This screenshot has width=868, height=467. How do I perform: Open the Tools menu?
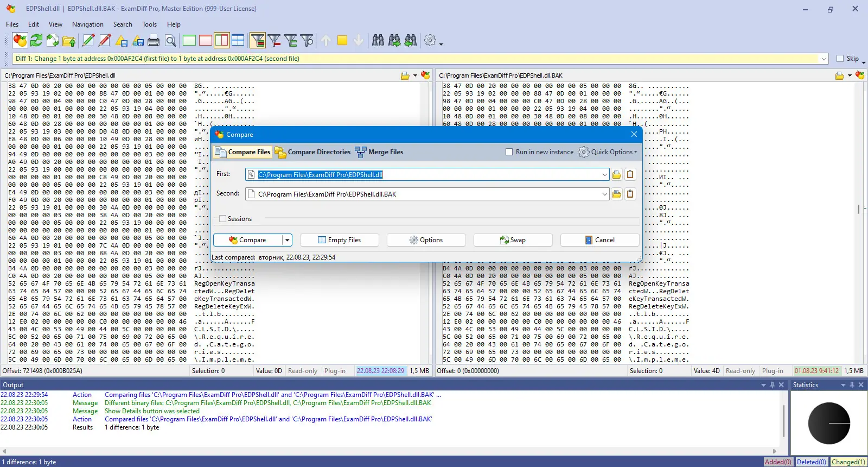(x=149, y=24)
